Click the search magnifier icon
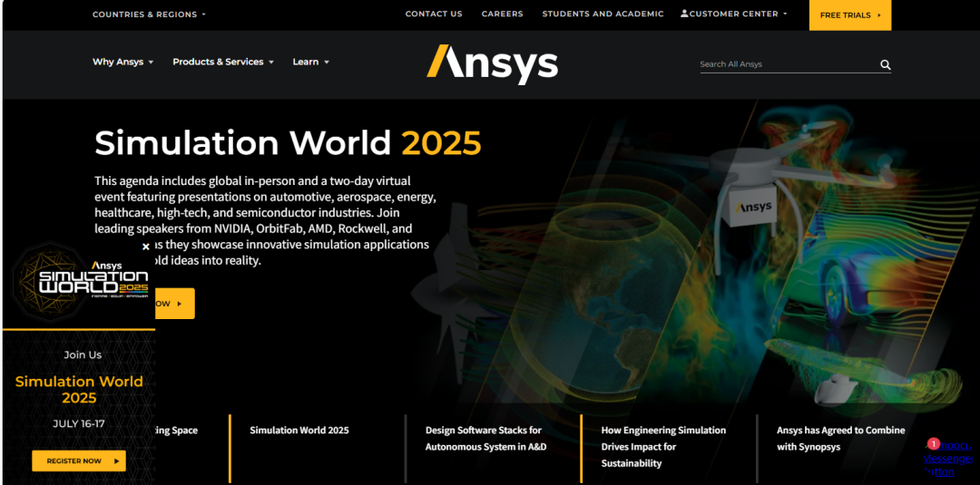Viewport: 980px width, 485px height. (885, 64)
